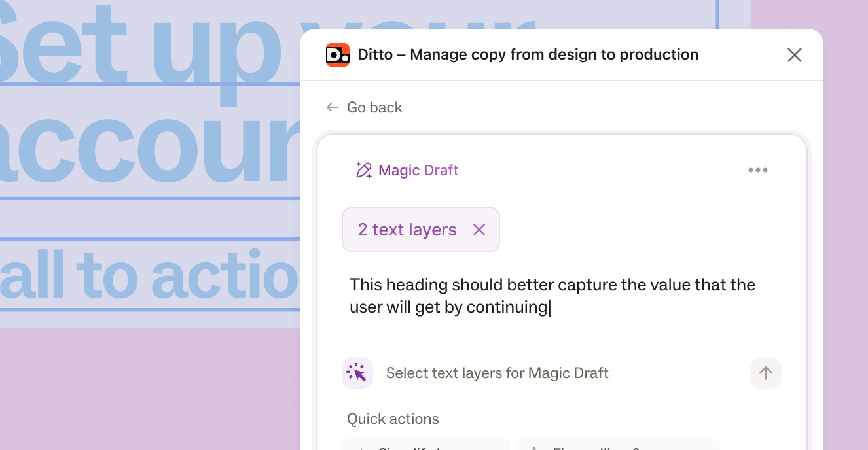Go back to previous screen
Screen dimensions: 868x450
coord(365,107)
